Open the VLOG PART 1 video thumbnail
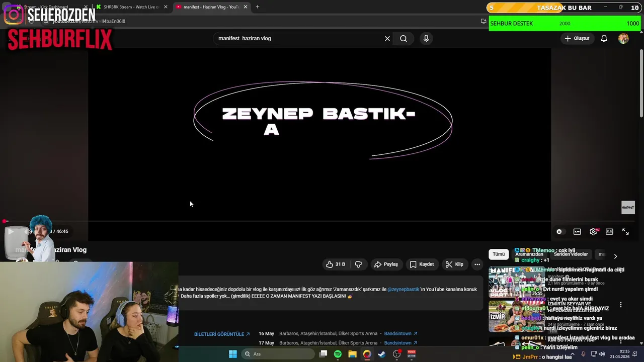The height and width of the screenshot is (362, 644). coord(516,282)
